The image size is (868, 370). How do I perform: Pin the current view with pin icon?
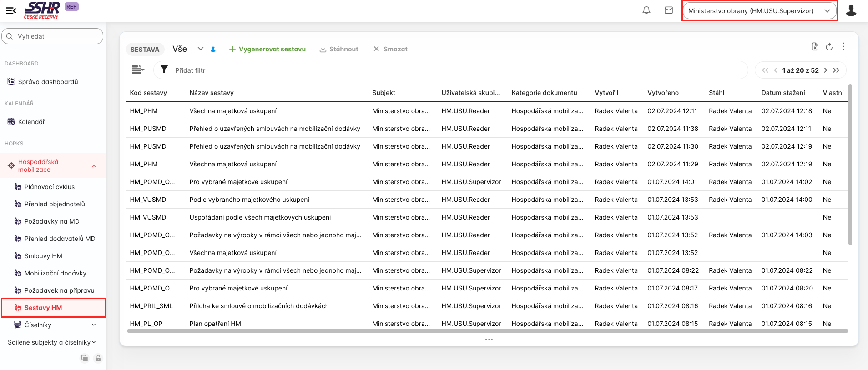[x=213, y=50]
